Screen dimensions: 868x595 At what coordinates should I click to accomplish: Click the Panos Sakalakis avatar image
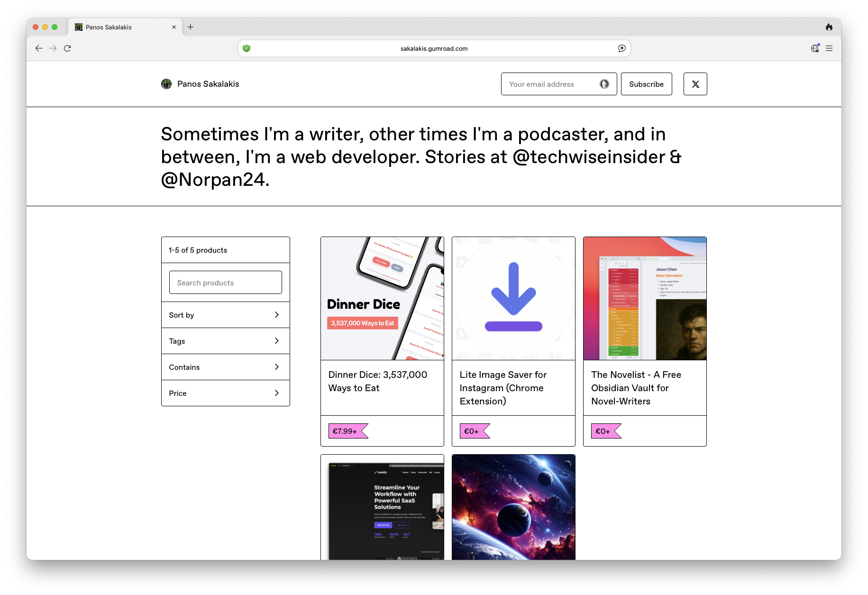coord(166,84)
